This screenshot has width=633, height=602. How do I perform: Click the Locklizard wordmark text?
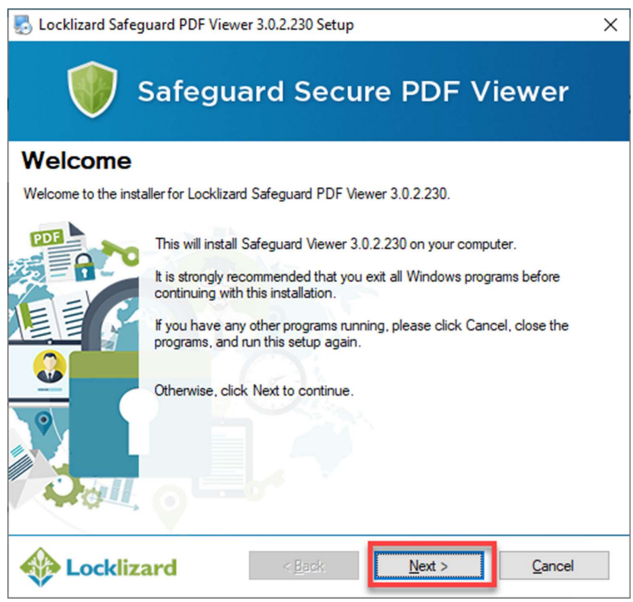121,567
